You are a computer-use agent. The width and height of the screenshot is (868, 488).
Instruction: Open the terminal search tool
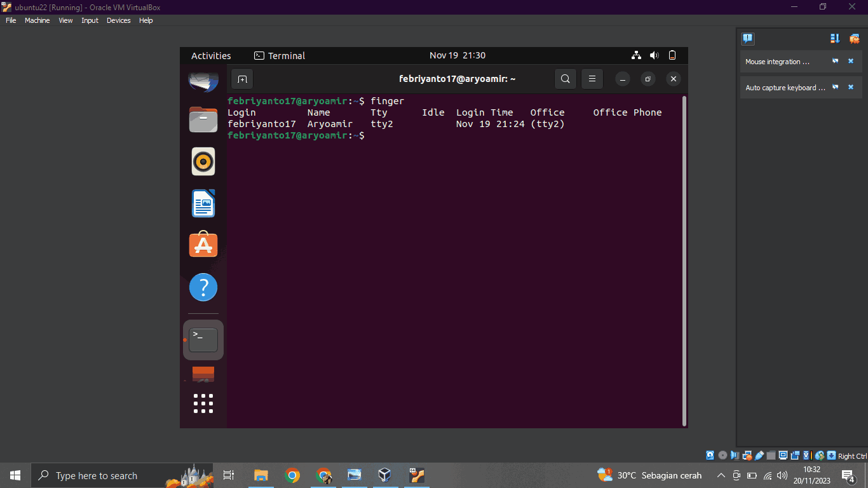click(x=566, y=79)
